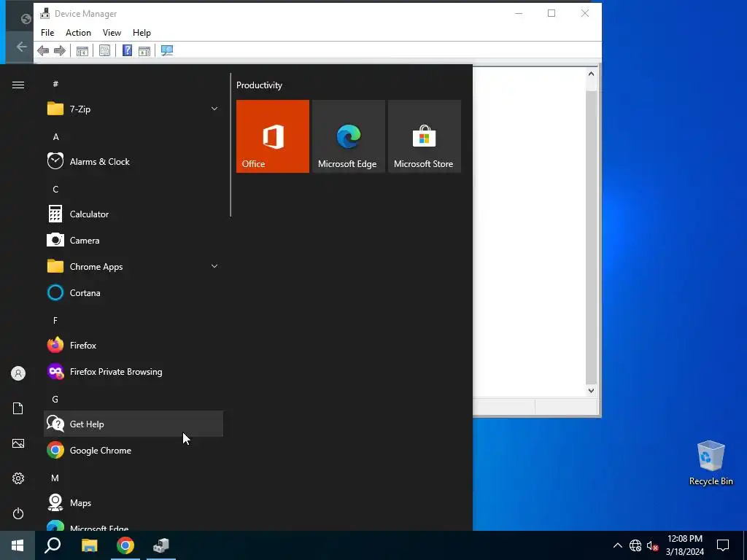747x560 pixels.
Task: Open the Action menu in Device Manager
Action: click(78, 32)
